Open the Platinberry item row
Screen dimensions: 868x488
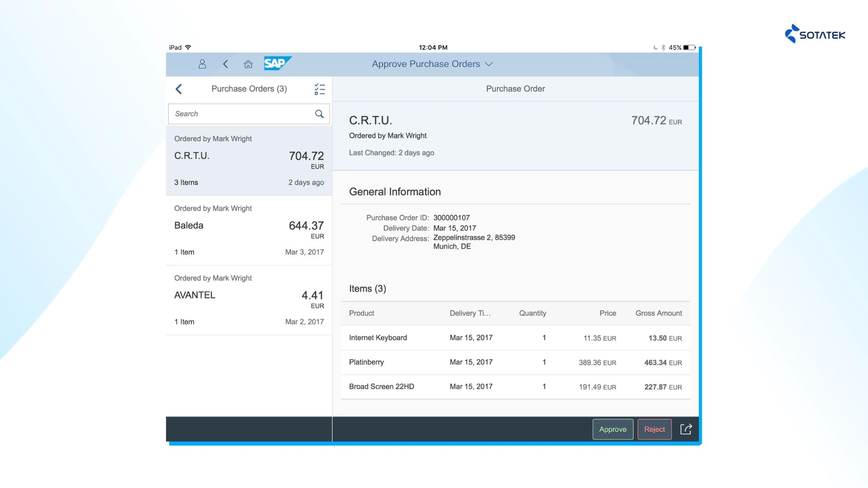click(515, 362)
